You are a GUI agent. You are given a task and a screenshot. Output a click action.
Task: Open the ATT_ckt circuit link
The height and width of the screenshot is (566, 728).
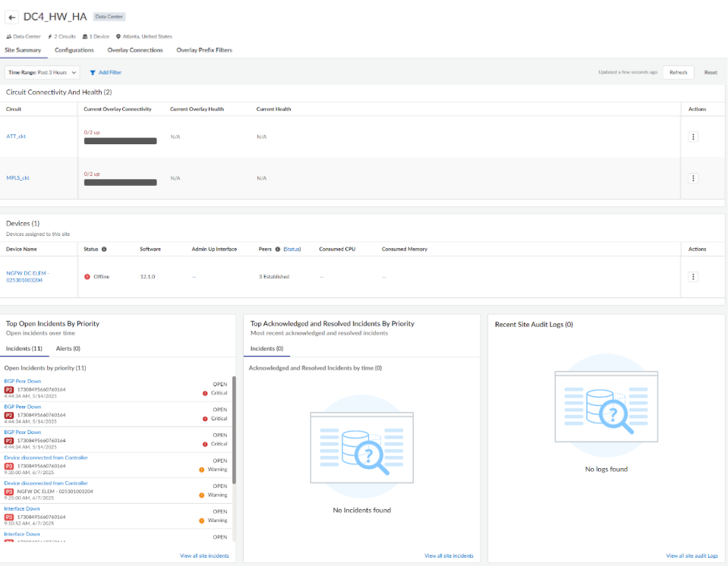point(17,137)
